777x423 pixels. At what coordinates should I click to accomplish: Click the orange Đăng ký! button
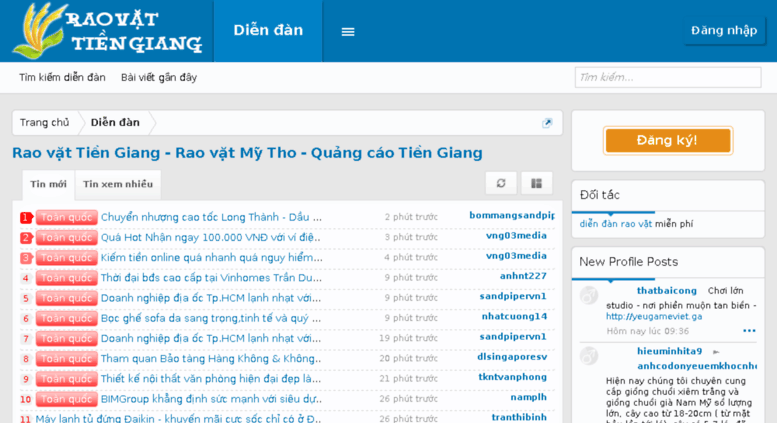[x=667, y=140]
